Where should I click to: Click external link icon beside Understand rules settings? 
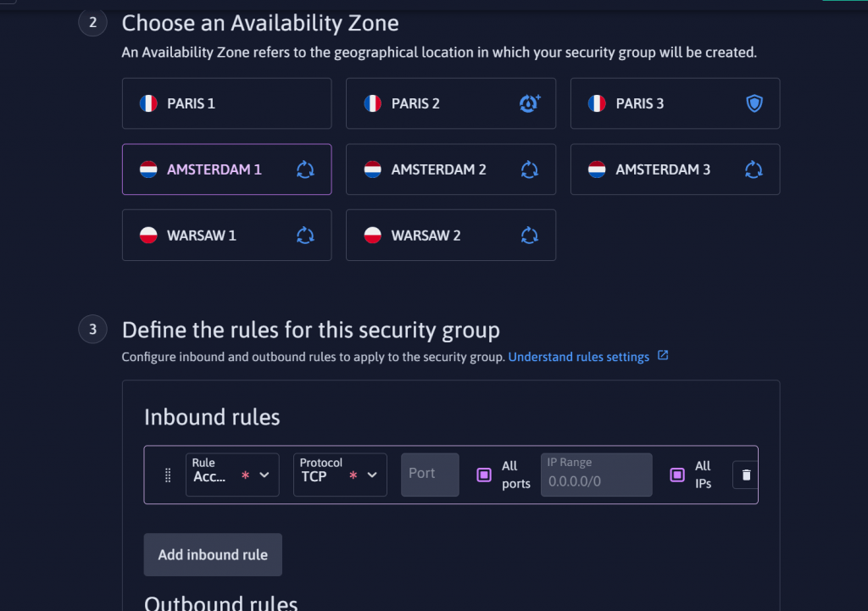pos(663,356)
